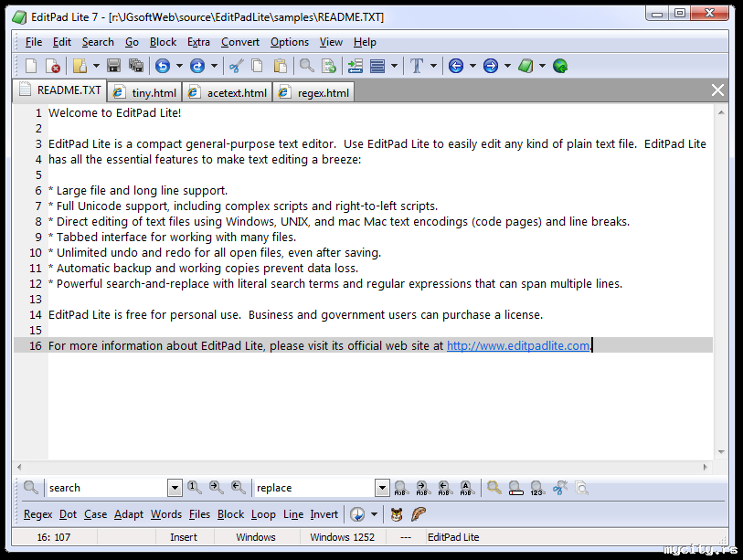Image resolution: width=743 pixels, height=560 pixels.
Task: Click the Copy icon in toolbar
Action: click(258, 66)
